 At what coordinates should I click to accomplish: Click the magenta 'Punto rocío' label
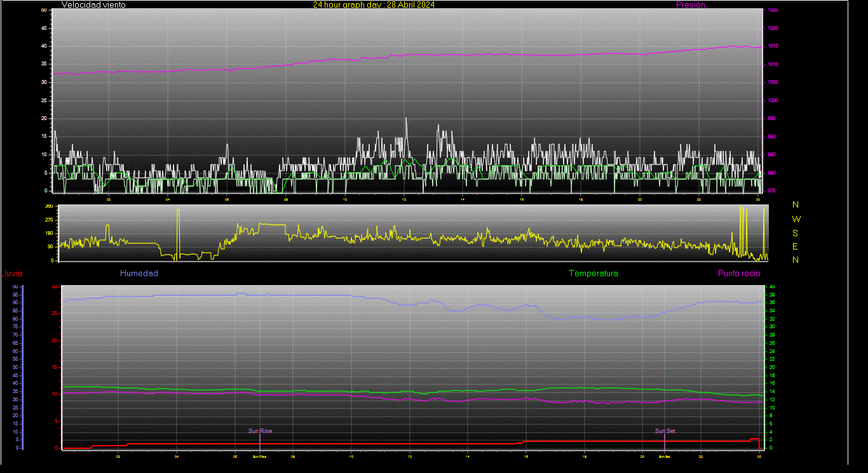[739, 273]
